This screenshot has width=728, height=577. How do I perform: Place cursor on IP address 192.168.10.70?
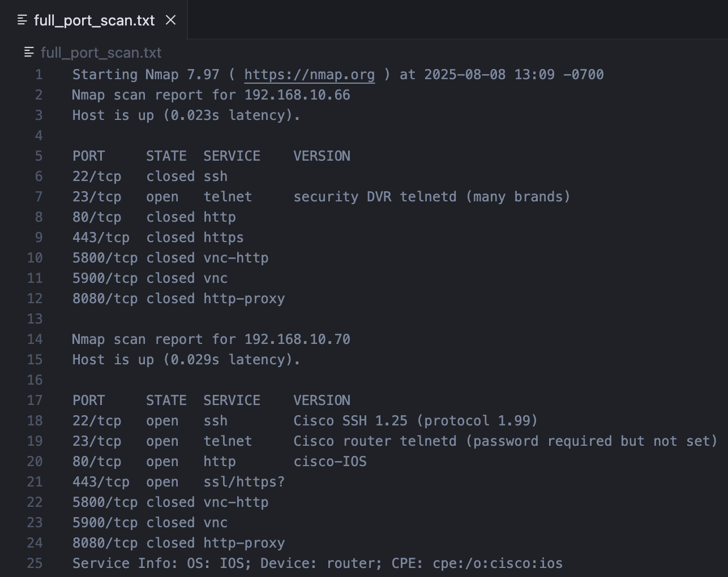coord(297,339)
